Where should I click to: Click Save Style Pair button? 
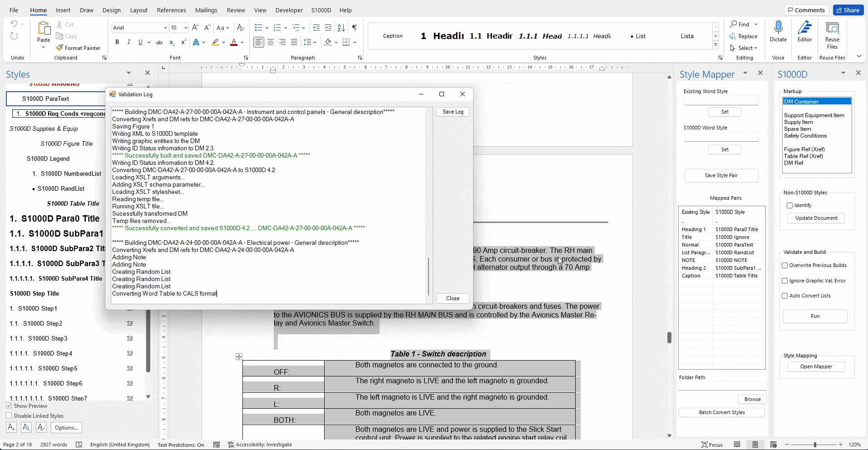tap(721, 175)
